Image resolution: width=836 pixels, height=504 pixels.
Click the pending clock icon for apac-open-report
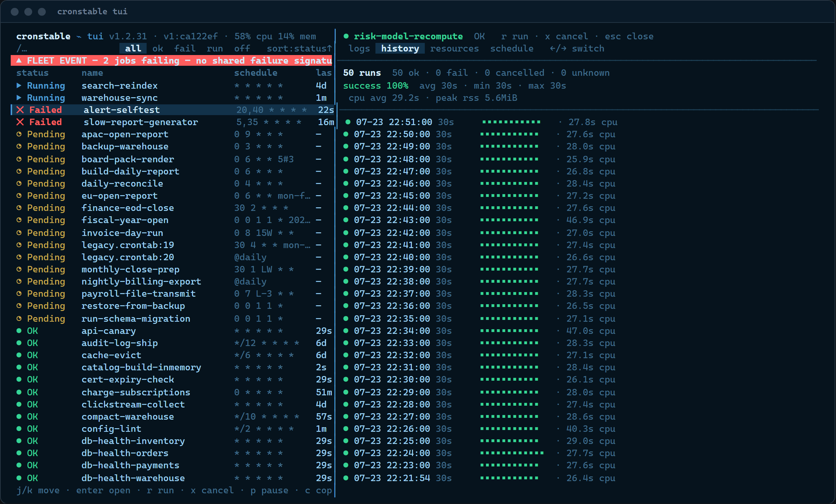(19, 134)
